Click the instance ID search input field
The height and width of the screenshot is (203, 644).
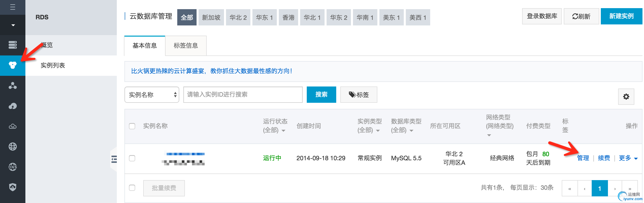click(243, 95)
